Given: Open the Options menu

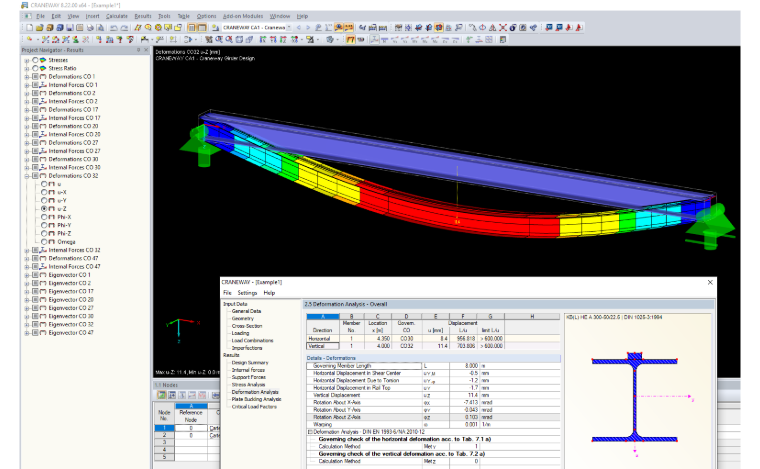Looking at the screenshot, I should 206,16.
